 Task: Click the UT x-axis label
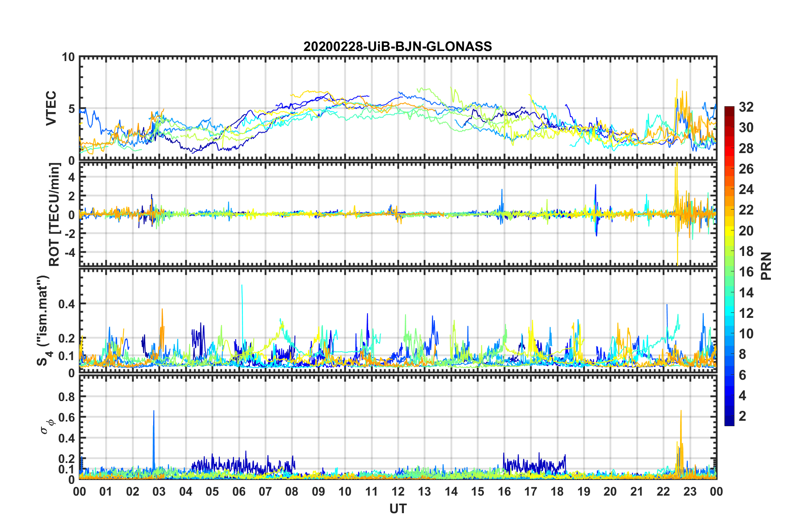click(x=398, y=509)
